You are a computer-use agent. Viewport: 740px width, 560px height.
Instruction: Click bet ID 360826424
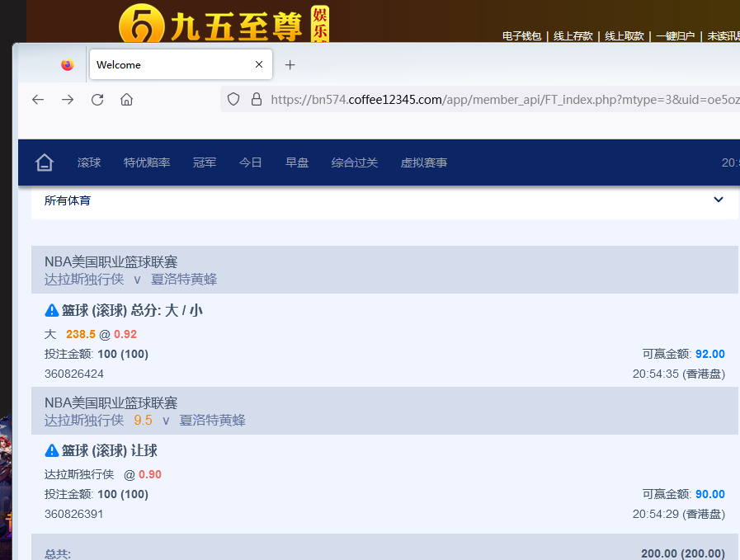[74, 374]
